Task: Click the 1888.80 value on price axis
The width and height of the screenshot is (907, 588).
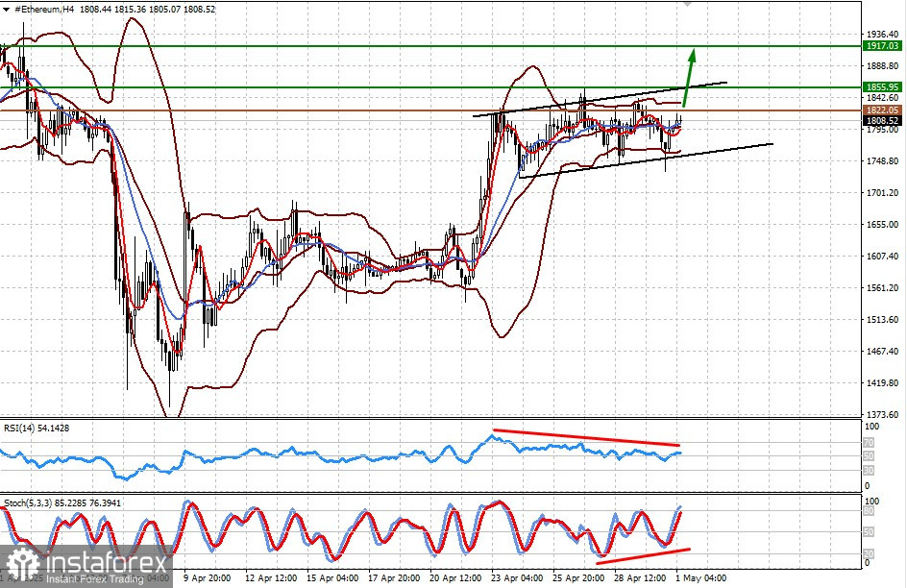Action: 883,66
